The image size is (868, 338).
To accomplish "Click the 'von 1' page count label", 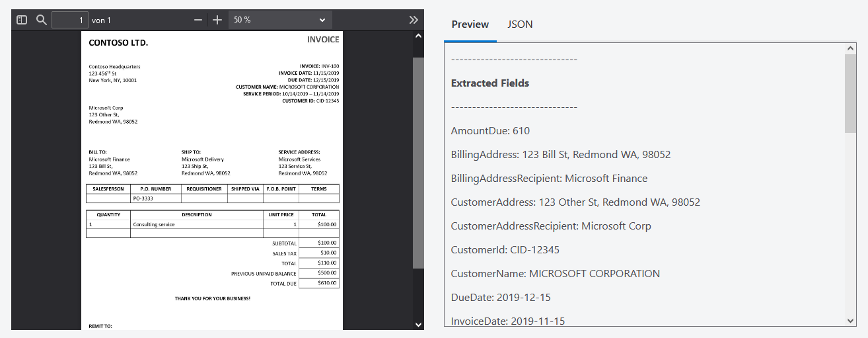I will pos(101,21).
